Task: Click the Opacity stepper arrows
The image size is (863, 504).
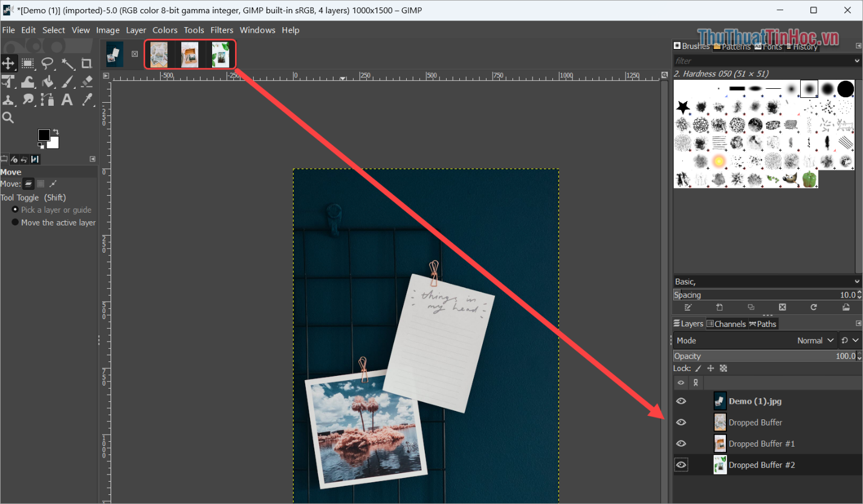Action: [859, 356]
